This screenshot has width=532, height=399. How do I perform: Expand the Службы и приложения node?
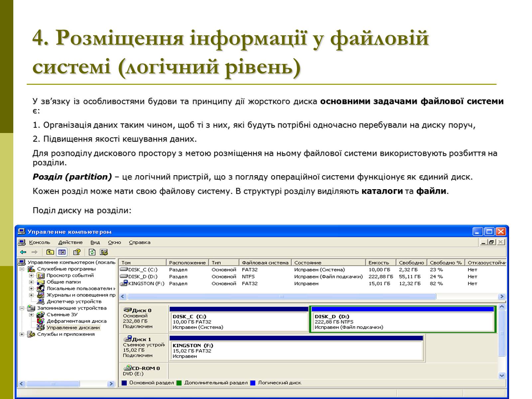(22, 334)
